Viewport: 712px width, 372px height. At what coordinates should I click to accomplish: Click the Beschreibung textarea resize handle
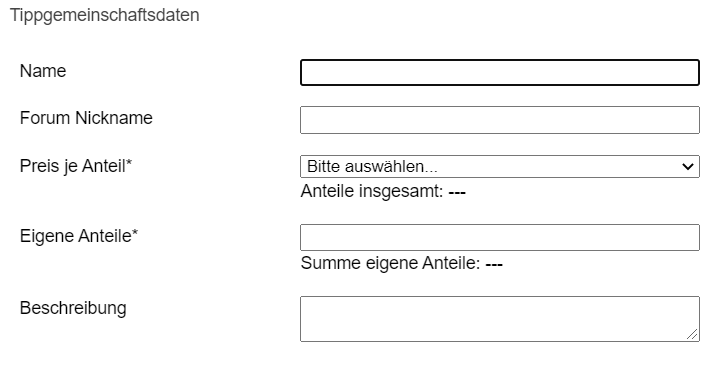click(x=692, y=335)
